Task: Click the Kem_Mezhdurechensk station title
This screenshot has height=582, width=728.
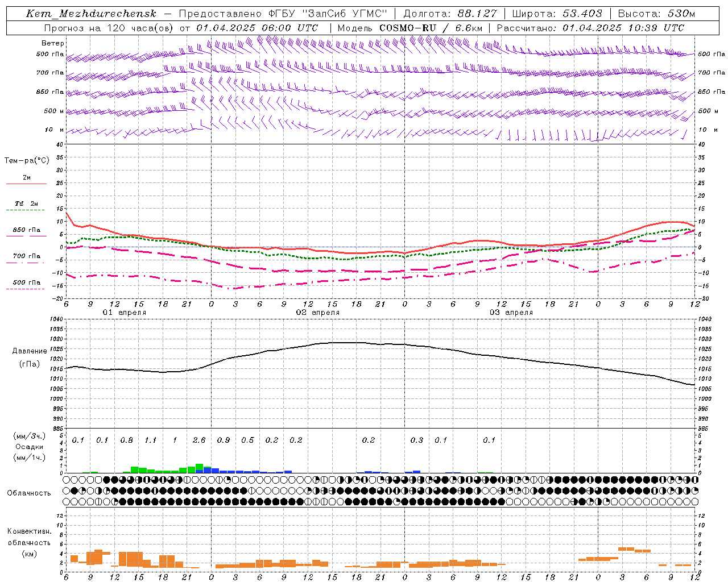Action: 91,14
